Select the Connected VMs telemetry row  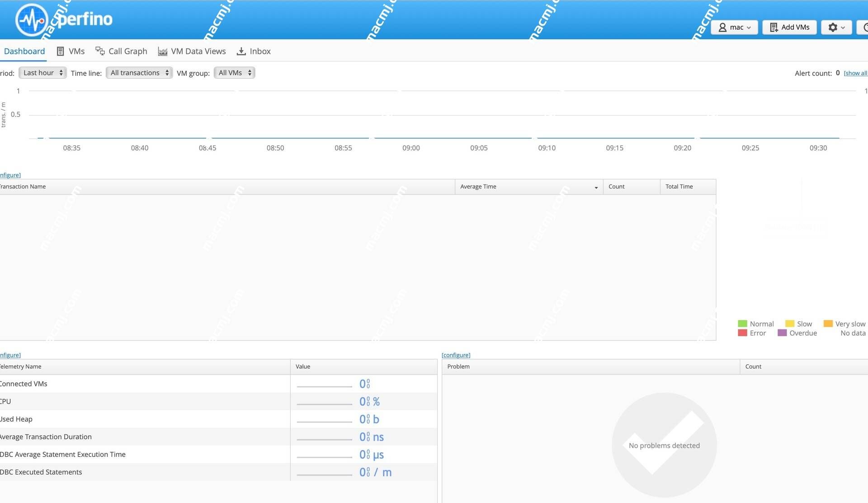(x=218, y=384)
